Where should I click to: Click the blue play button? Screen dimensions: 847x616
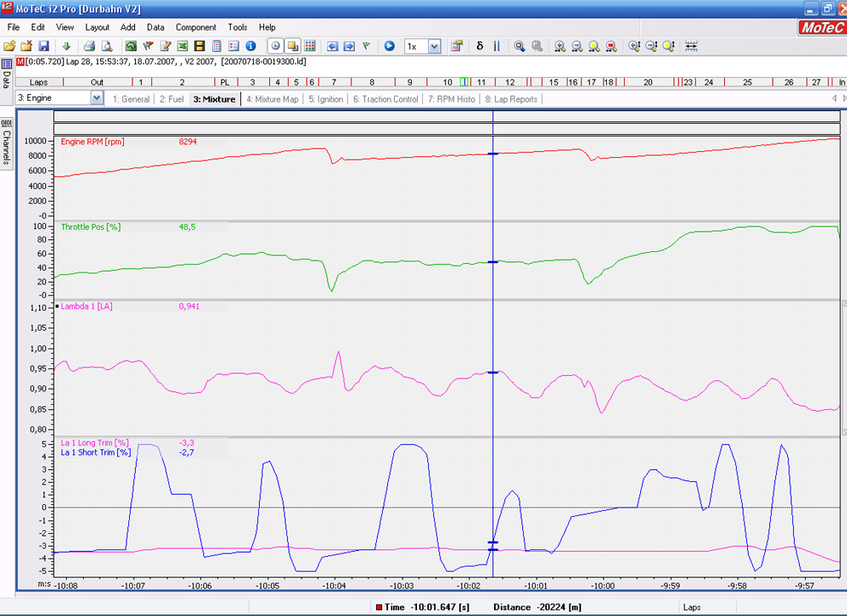(389, 46)
